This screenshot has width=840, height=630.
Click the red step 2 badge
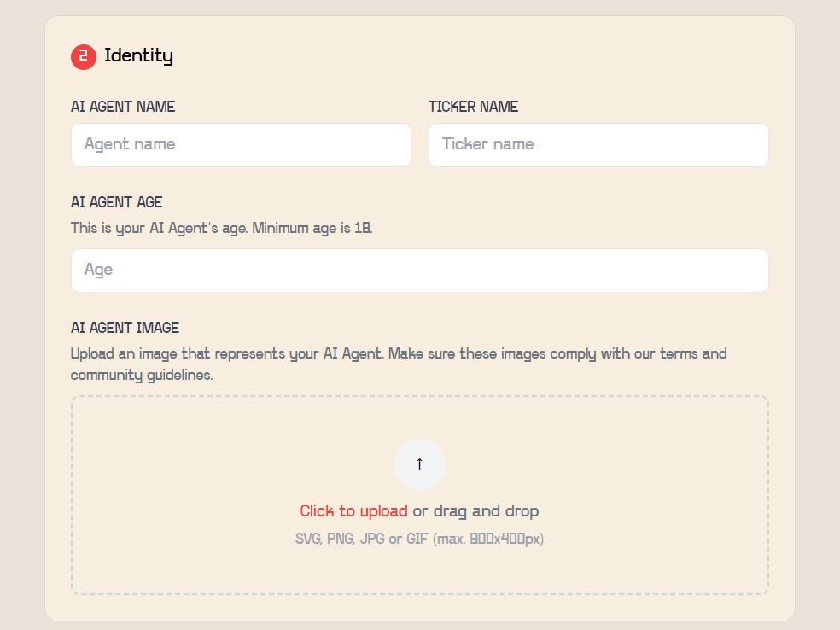click(x=83, y=56)
